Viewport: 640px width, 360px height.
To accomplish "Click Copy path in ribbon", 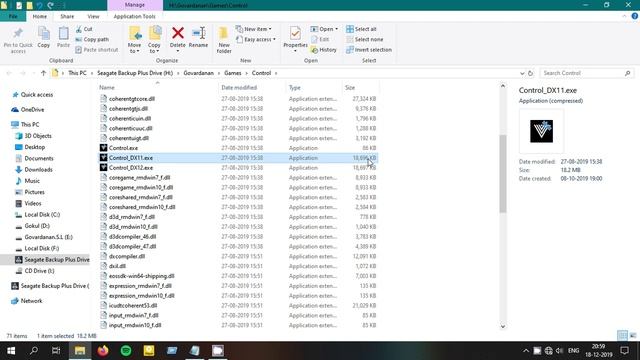I will point(92,40).
